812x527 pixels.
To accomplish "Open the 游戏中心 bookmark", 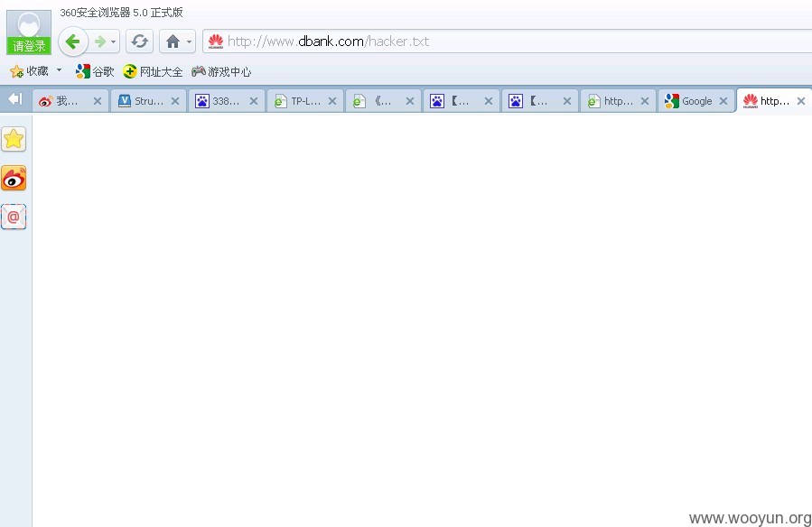I will point(221,71).
